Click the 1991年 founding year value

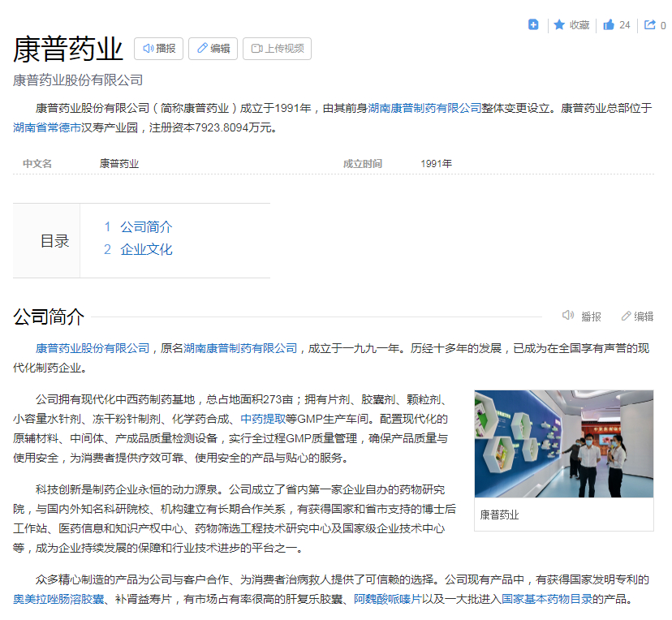click(437, 164)
